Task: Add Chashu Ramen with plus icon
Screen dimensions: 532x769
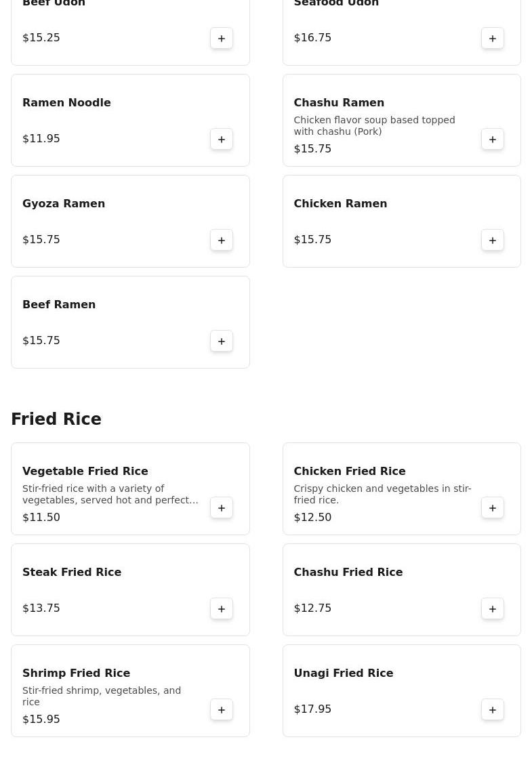Action: 493,140
